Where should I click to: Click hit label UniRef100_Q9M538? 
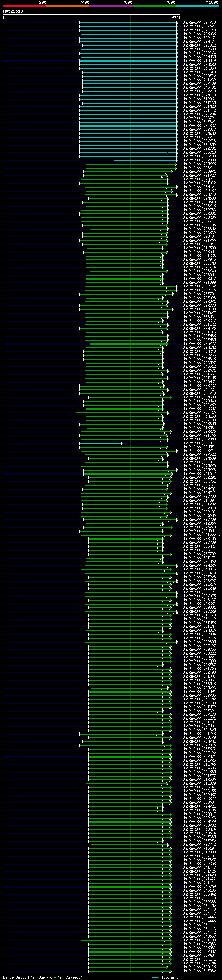[199, 198]
